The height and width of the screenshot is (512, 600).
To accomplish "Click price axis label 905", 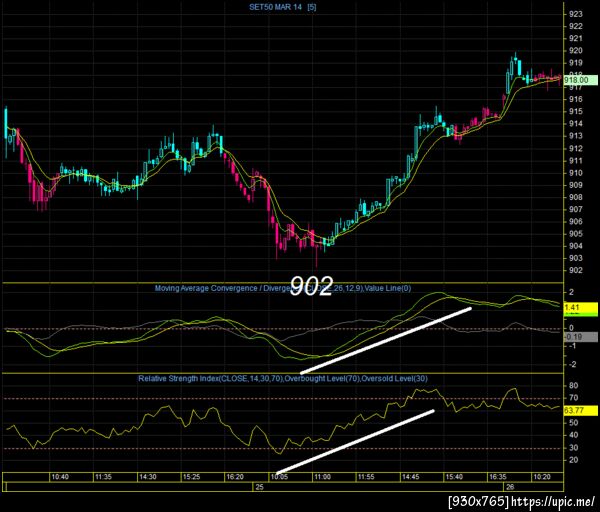I will pos(576,234).
